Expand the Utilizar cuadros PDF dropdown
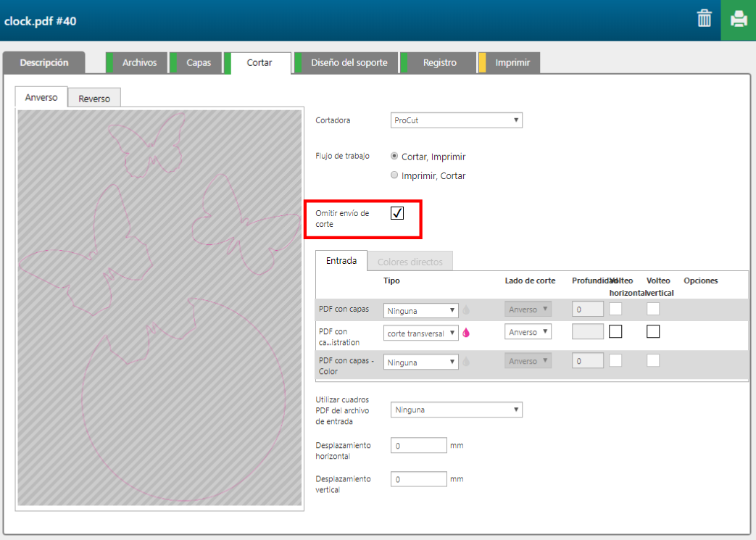The width and height of the screenshot is (756, 540). pyautogui.click(x=456, y=410)
